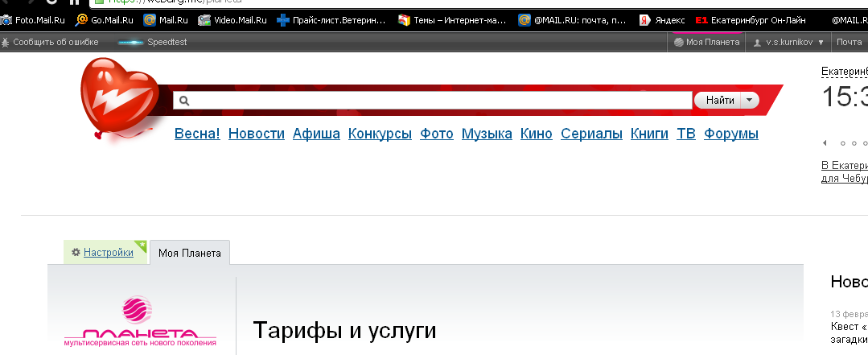Image resolution: width=868 pixels, height=355 pixels.
Task: Open the Яндекс bookmark
Action: [x=661, y=20]
